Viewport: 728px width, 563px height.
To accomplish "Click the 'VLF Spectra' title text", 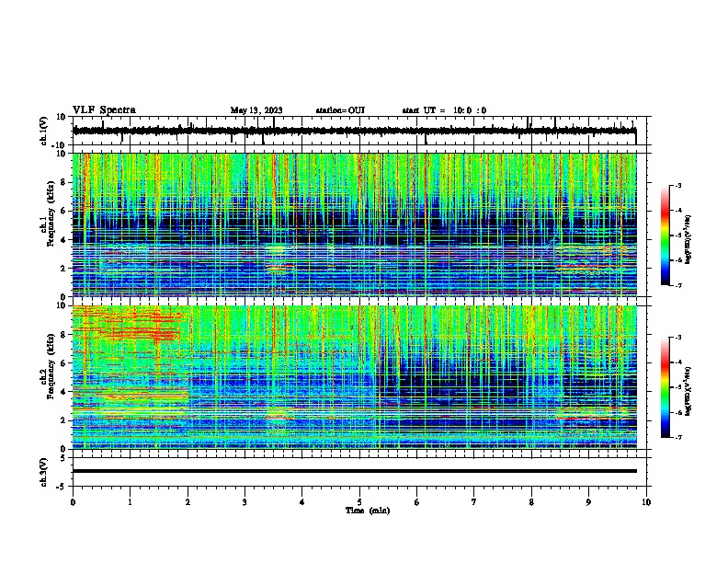I will 104,110.
